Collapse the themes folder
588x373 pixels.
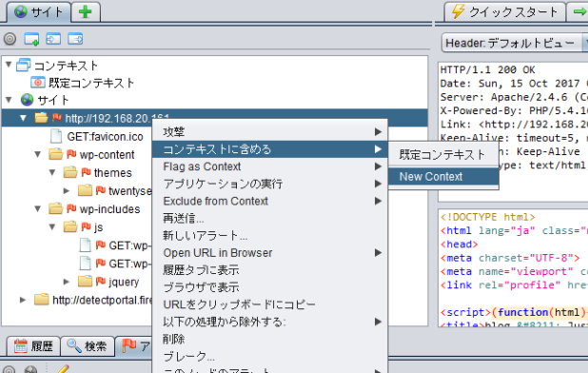[x=52, y=172]
